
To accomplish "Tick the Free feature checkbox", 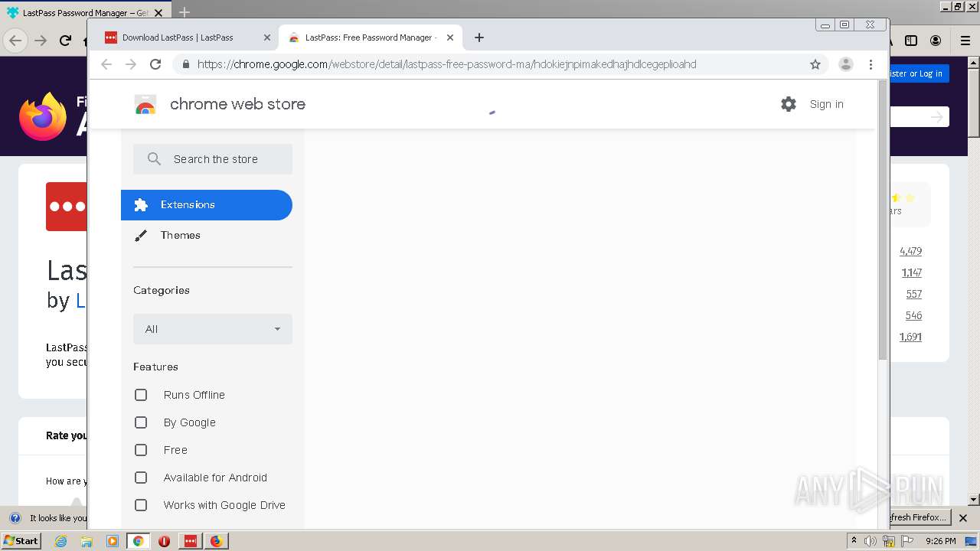I will click(141, 450).
